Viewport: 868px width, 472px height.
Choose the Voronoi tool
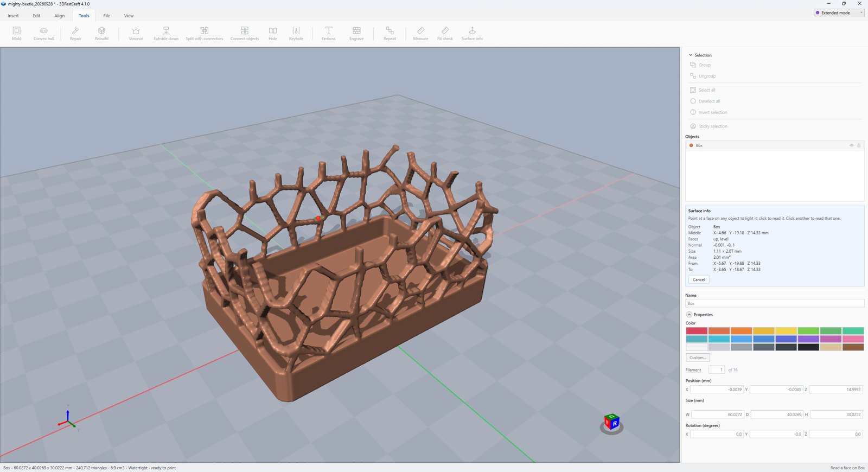pyautogui.click(x=136, y=34)
